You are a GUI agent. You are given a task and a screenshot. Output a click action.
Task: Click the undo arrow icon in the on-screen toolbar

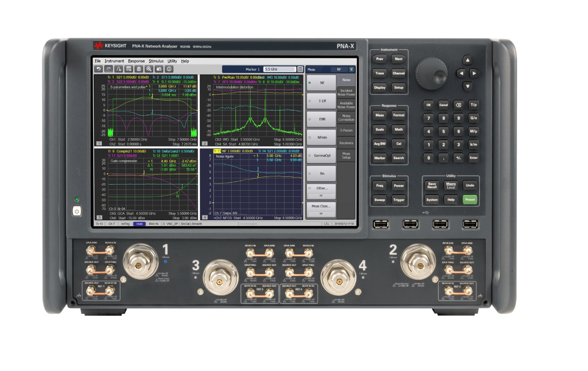98,69
